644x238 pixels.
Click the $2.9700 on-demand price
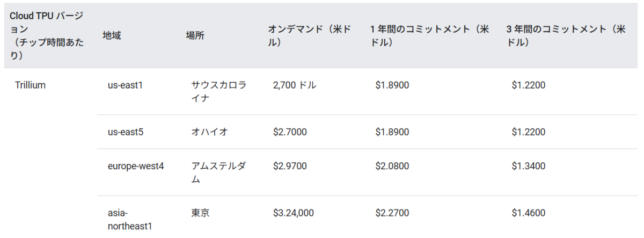coord(290,166)
